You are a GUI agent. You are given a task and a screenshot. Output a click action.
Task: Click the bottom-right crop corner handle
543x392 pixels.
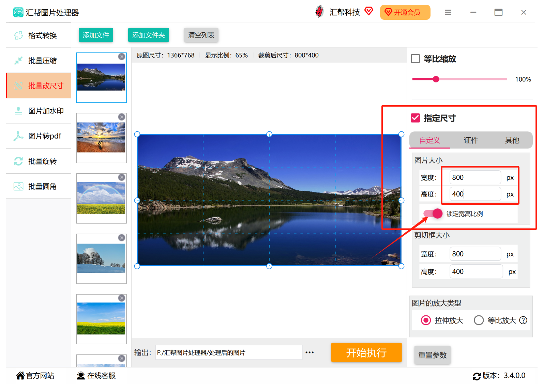401,266
